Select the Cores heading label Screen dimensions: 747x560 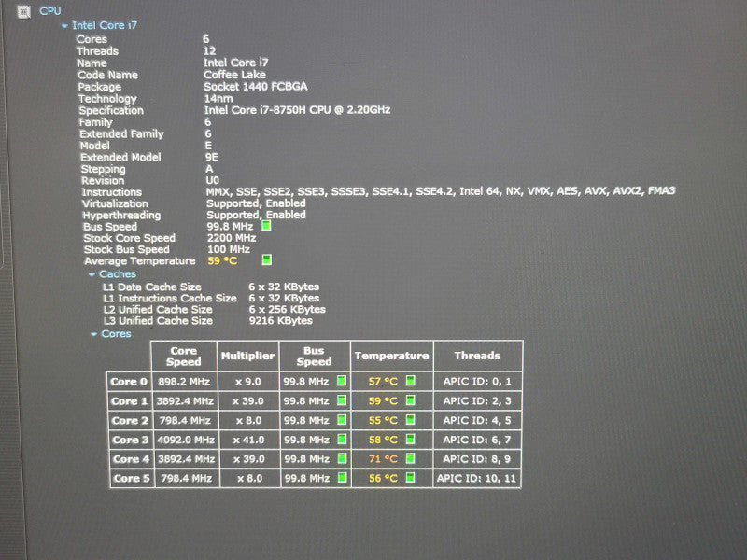coord(116,334)
